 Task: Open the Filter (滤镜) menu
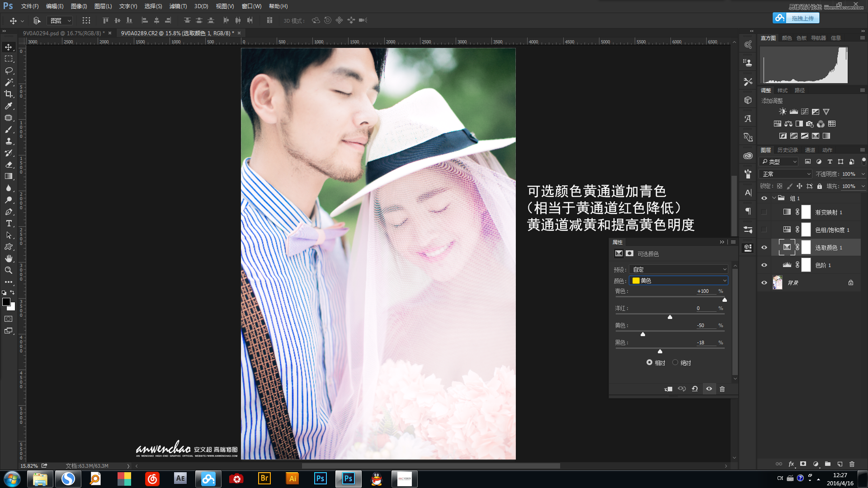178,6
